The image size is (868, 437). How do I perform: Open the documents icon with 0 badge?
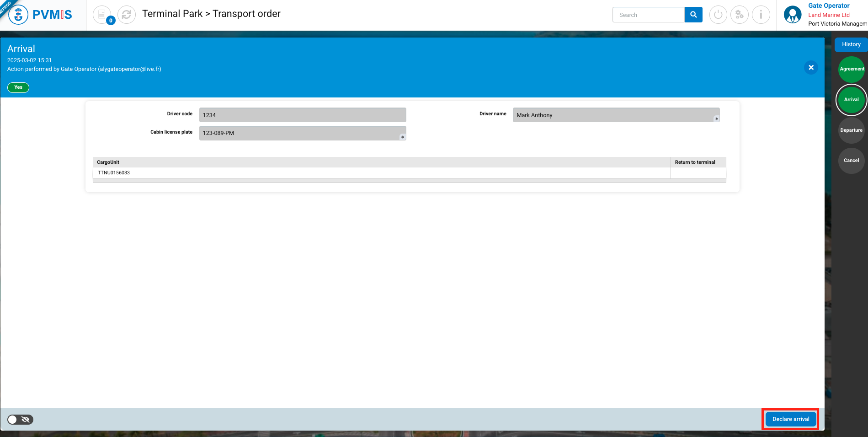[x=102, y=15]
